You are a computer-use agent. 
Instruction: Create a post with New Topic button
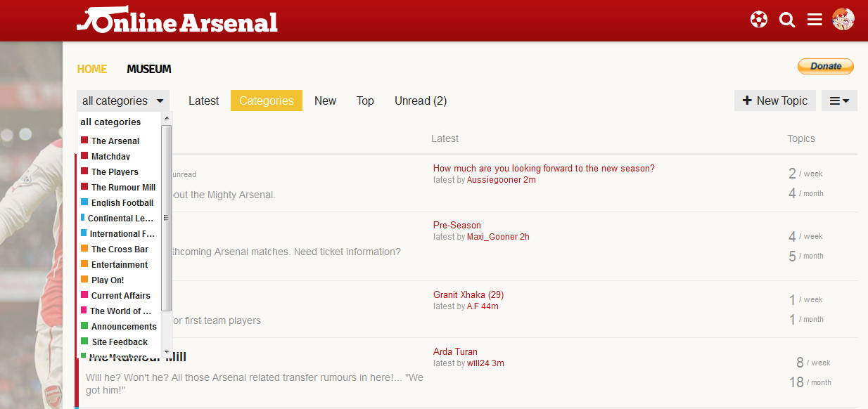775,100
